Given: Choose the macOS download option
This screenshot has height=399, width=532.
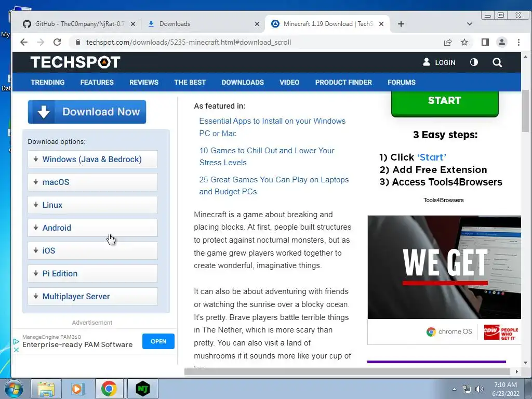Looking at the screenshot, I should tap(92, 182).
